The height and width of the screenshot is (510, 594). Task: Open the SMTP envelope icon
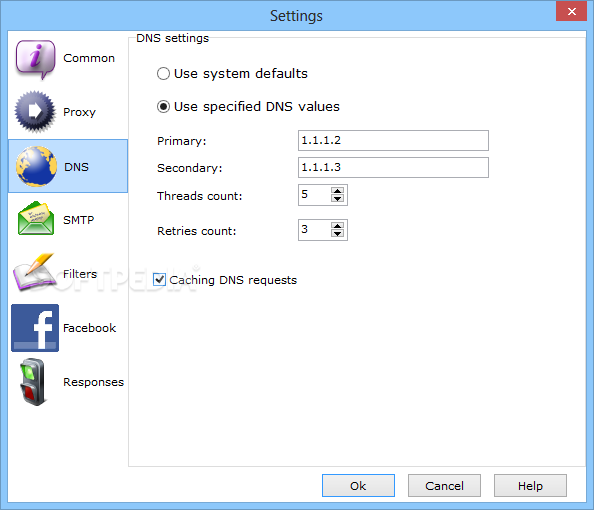pyautogui.click(x=36, y=219)
